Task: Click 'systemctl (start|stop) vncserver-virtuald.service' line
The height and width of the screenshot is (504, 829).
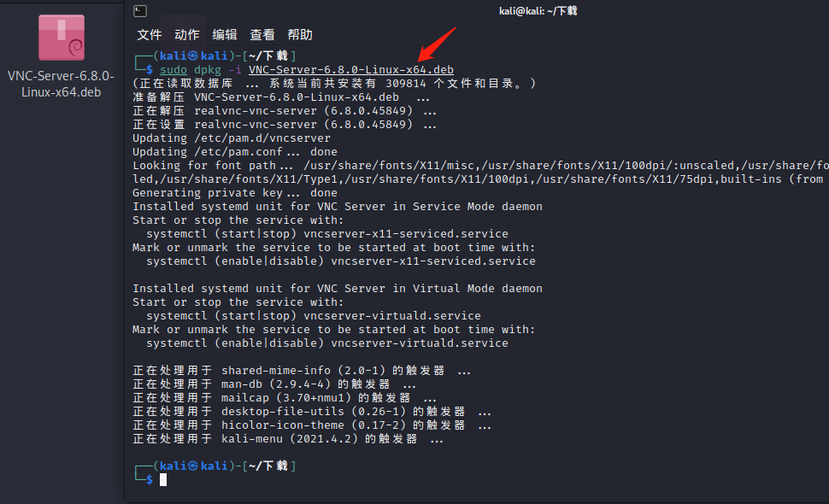Action: (x=314, y=316)
